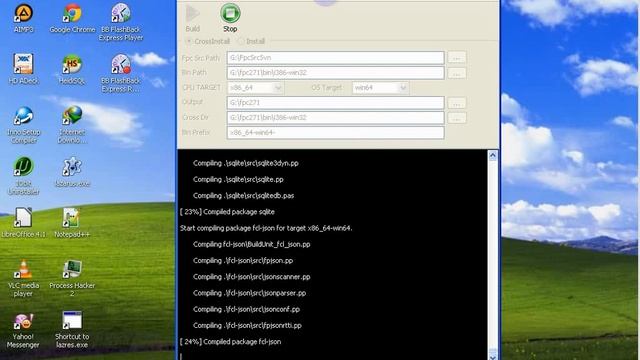The image size is (640, 360).
Task: Browse for the Output folder
Action: [457, 103]
